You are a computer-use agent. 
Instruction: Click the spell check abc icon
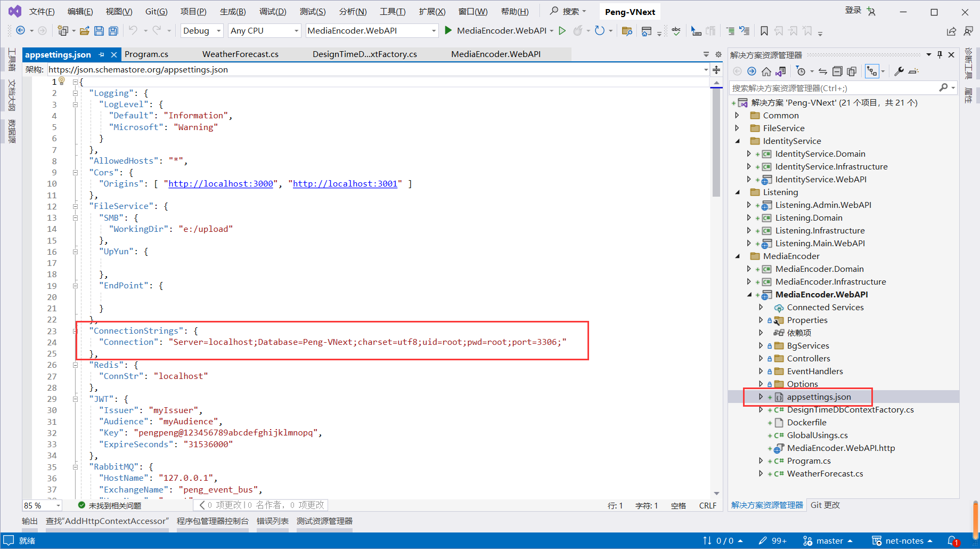coord(676,31)
